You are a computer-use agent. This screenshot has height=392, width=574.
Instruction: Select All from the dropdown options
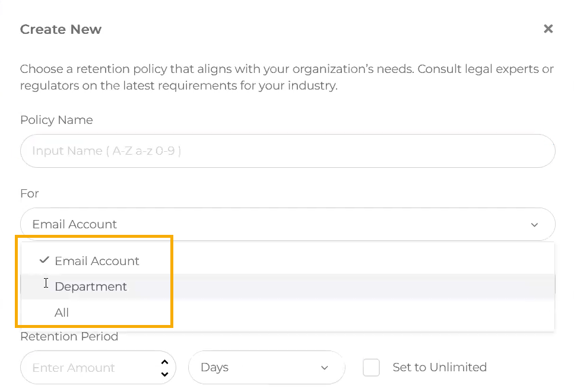(62, 313)
